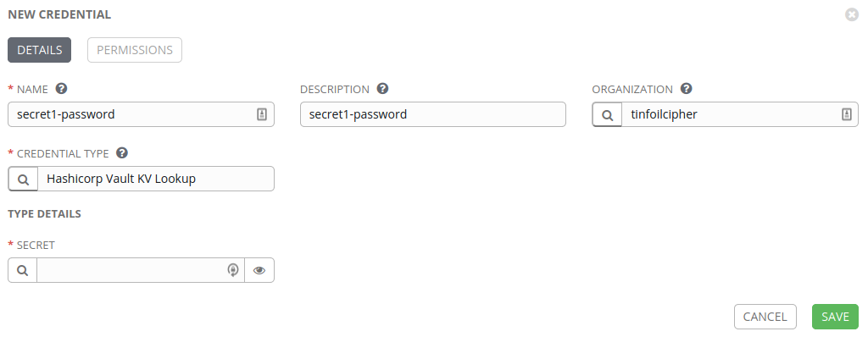This screenshot has width=868, height=337.
Task: Click the autofill icon inside the NAME field
Action: click(x=262, y=114)
